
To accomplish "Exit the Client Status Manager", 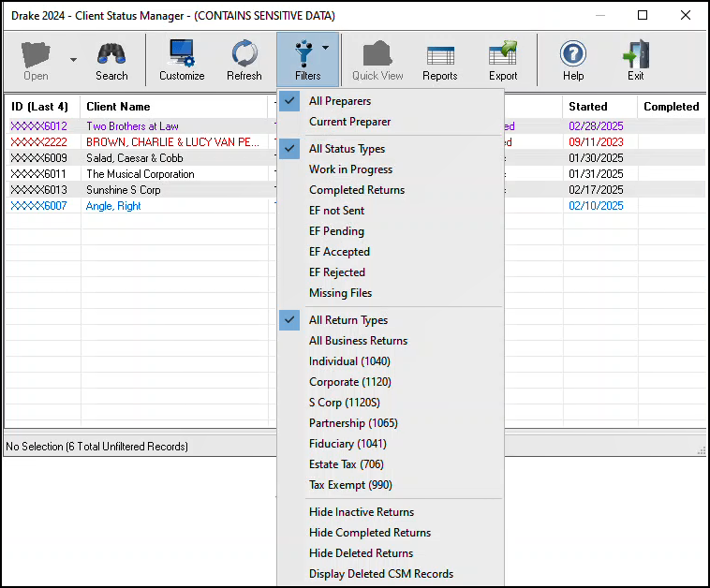I will tap(636, 60).
